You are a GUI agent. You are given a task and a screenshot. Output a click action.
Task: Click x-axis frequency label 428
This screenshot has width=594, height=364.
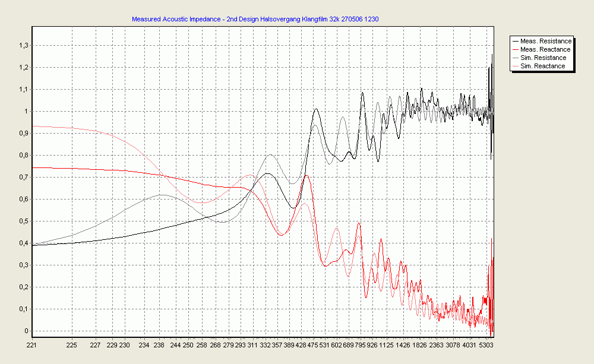(301, 345)
